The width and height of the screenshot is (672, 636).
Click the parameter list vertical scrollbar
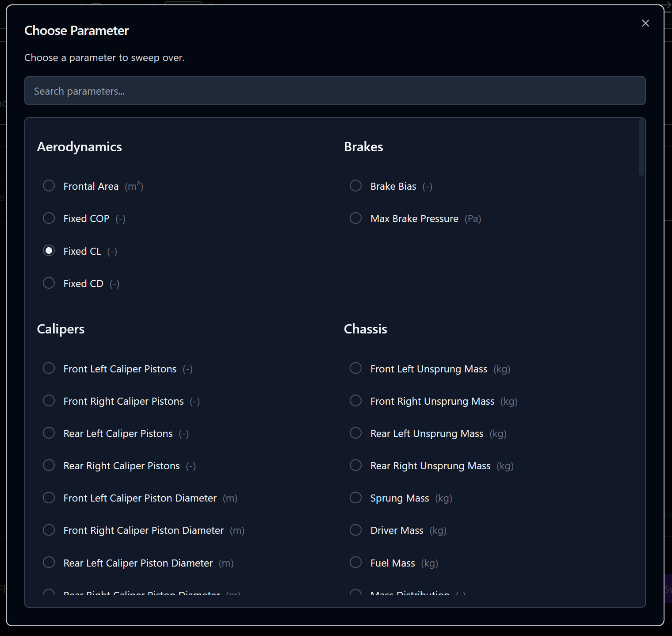point(641,148)
